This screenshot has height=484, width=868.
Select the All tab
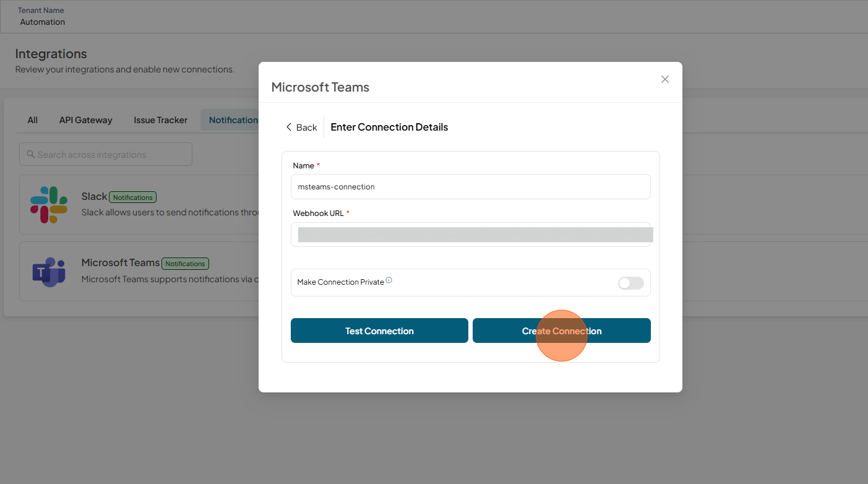(33, 120)
